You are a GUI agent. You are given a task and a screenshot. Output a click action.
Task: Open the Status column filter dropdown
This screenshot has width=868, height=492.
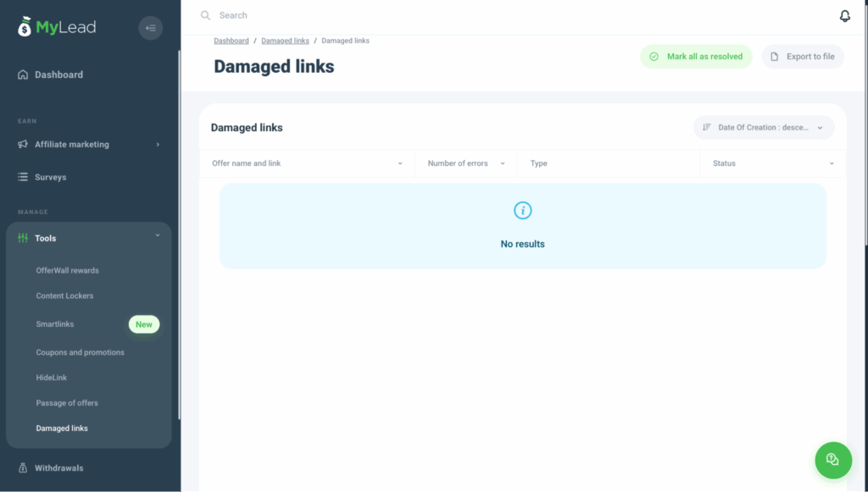[831, 163]
